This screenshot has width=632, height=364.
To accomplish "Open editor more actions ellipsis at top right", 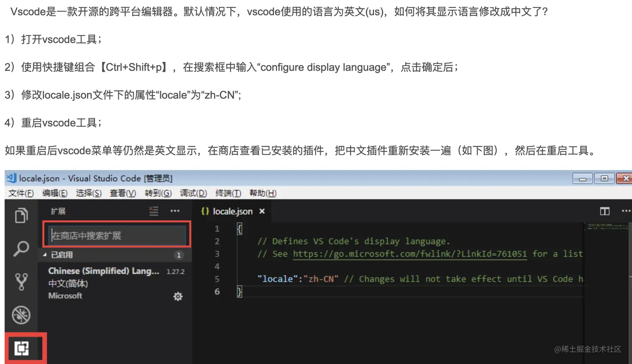I will click(x=626, y=211).
